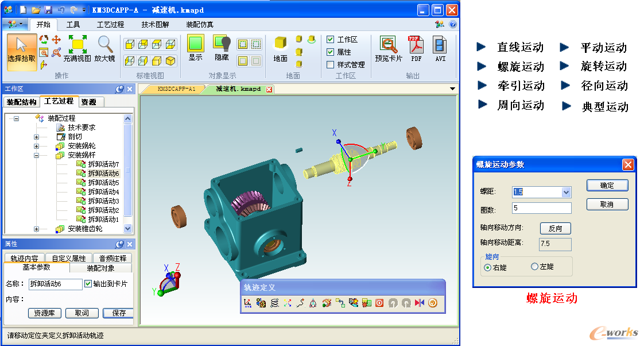Collapse the 安装蜗杆 tree node
The image size is (644, 346).
[37, 155]
